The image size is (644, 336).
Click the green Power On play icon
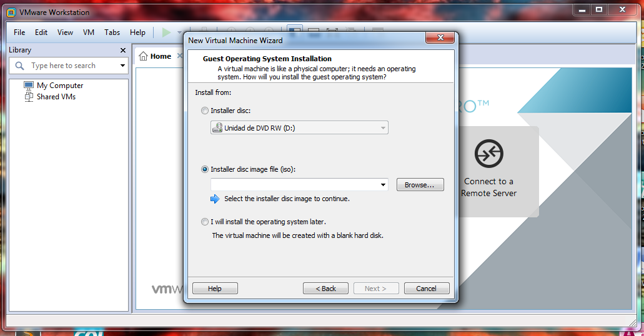tap(166, 32)
